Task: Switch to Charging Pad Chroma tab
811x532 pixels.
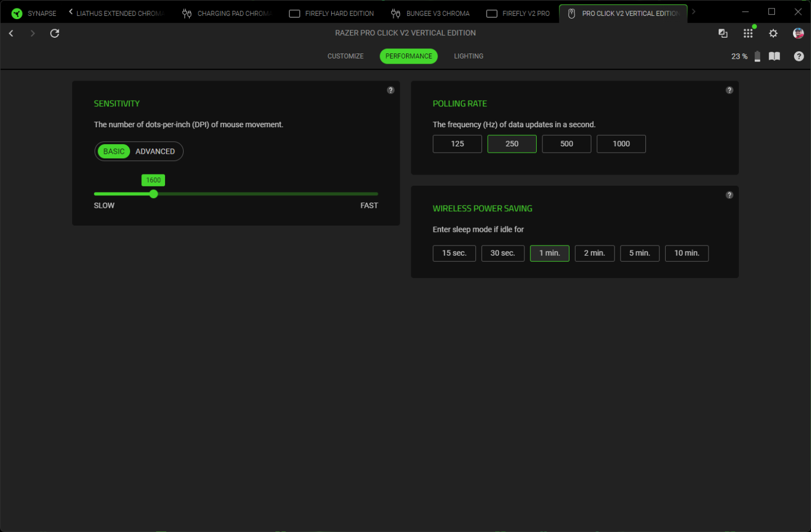Action: (x=227, y=13)
